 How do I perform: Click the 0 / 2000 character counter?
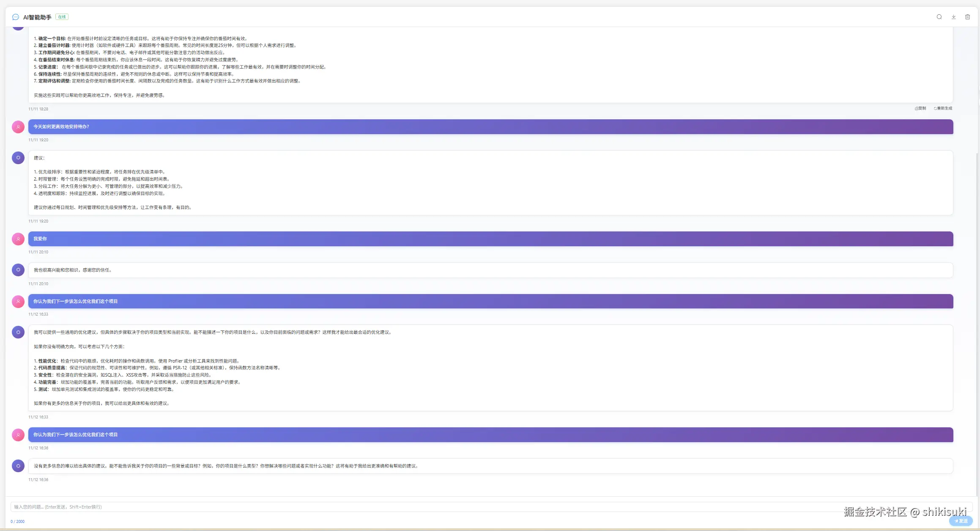(18, 522)
